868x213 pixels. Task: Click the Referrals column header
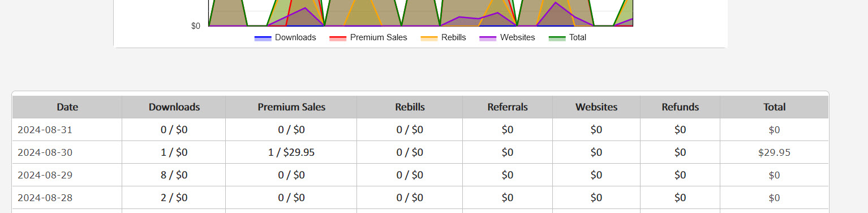[x=508, y=107]
